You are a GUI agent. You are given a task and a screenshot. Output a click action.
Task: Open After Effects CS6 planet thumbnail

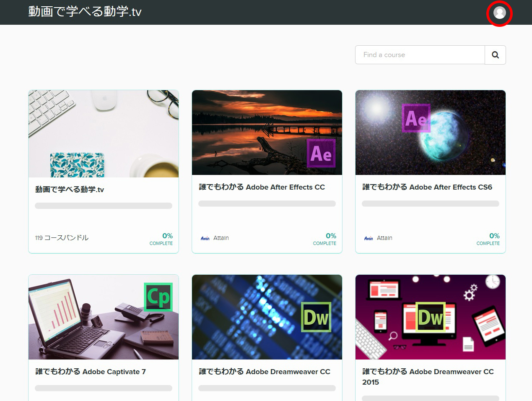click(x=431, y=133)
